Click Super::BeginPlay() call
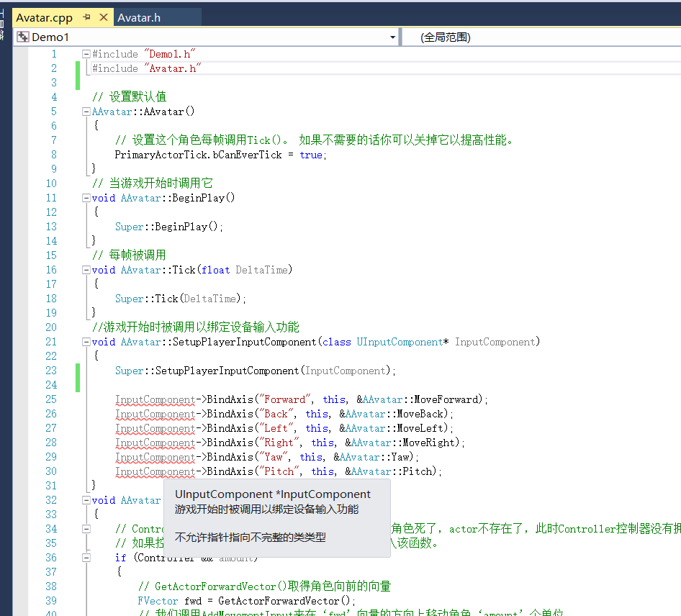 [x=169, y=227]
